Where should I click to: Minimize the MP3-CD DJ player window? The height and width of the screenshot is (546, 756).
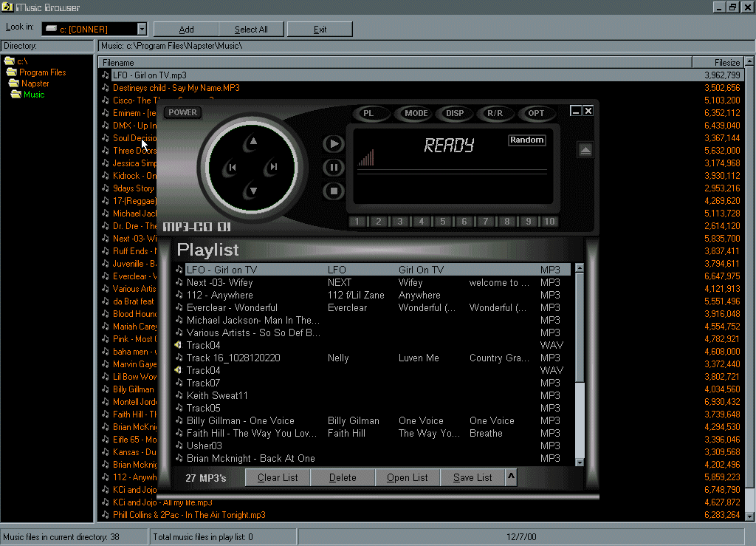click(x=575, y=111)
